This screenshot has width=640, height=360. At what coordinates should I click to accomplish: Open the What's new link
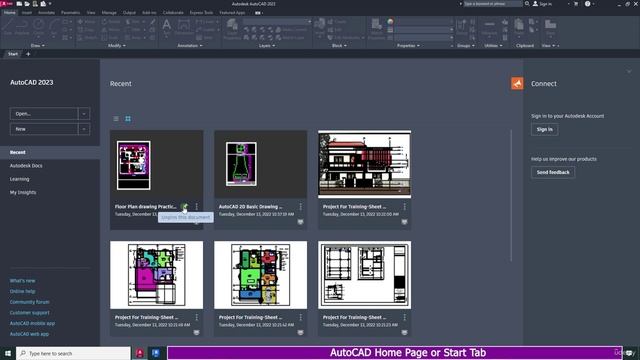coord(22,281)
